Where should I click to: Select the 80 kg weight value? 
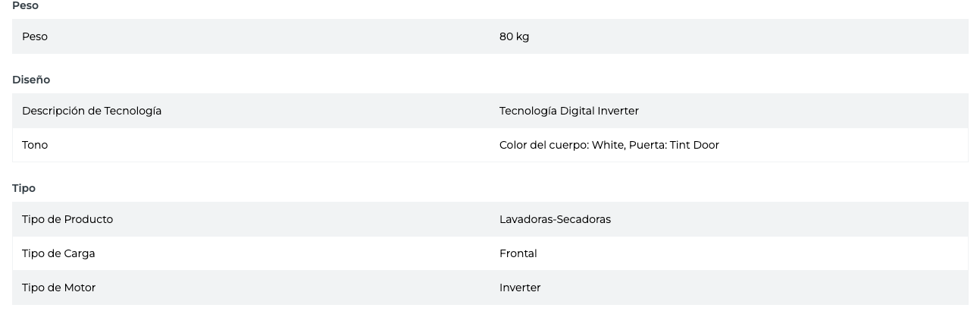pos(514,36)
